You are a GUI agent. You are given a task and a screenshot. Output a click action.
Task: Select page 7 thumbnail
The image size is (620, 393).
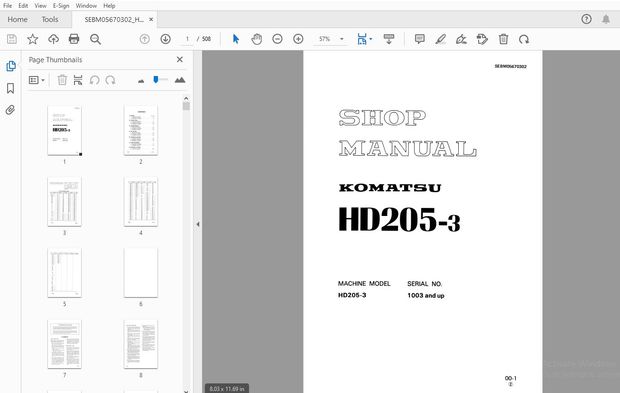tap(64, 344)
